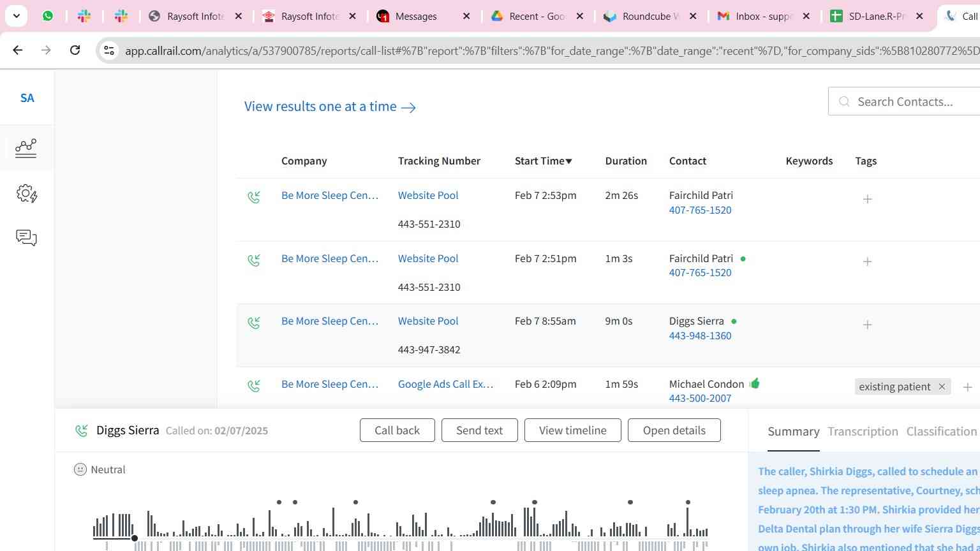
Task: Open View results one at a time link
Action: click(x=330, y=107)
